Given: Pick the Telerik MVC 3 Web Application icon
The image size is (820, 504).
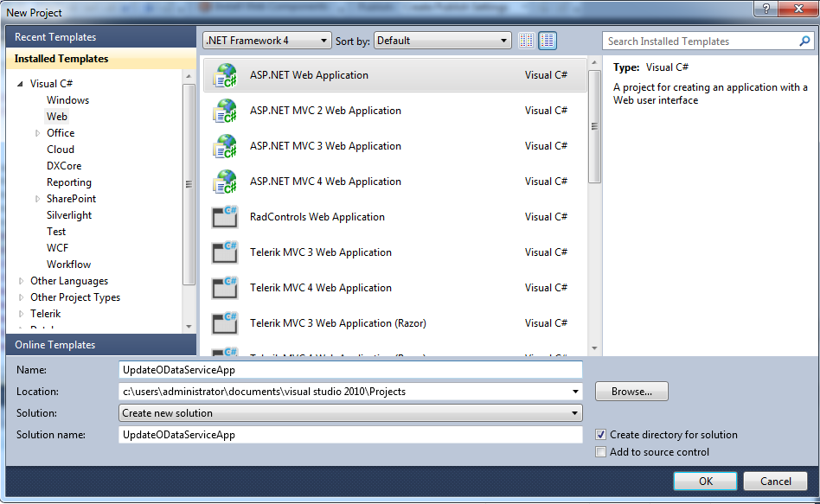Looking at the screenshot, I should pos(225,252).
